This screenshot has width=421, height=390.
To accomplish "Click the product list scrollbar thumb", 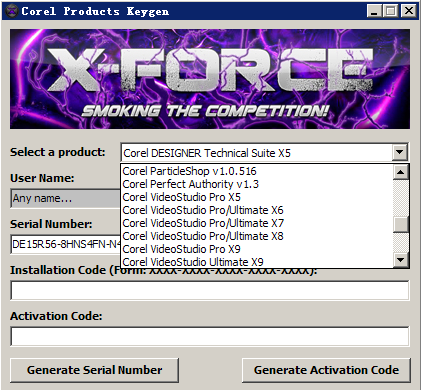I will [401, 224].
